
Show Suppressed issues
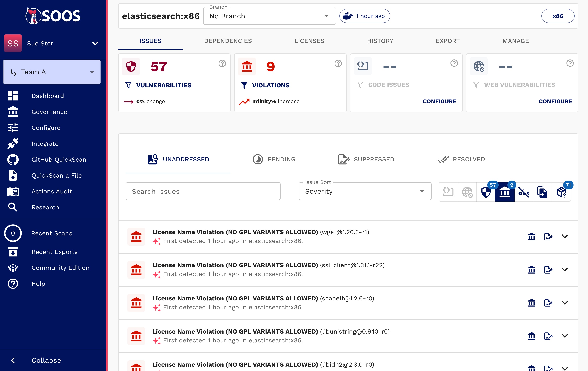click(366, 159)
